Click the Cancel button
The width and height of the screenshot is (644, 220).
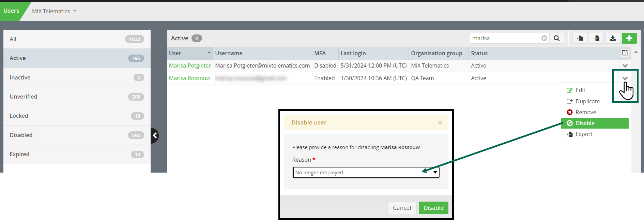402,208
